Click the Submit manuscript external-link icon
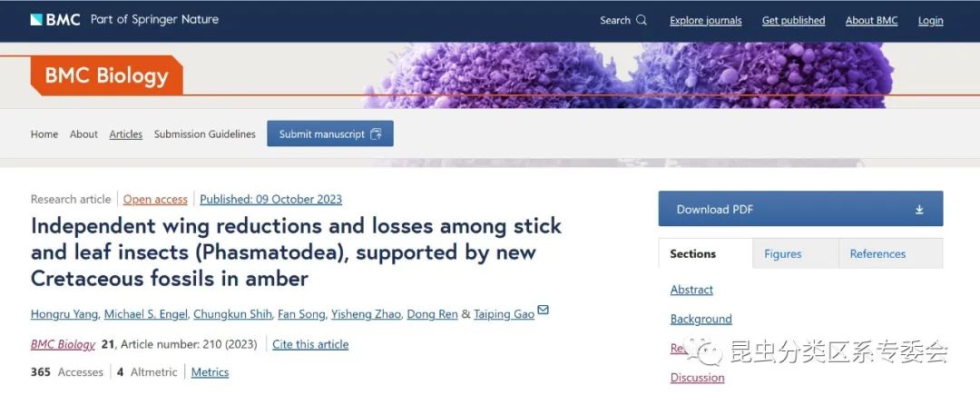Screen dimensions: 980x395 click(x=376, y=133)
